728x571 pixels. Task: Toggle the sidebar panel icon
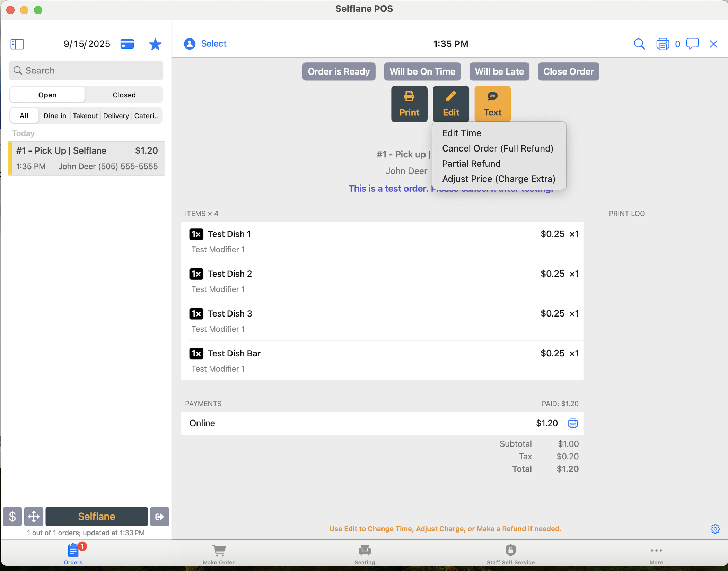pos(17,44)
